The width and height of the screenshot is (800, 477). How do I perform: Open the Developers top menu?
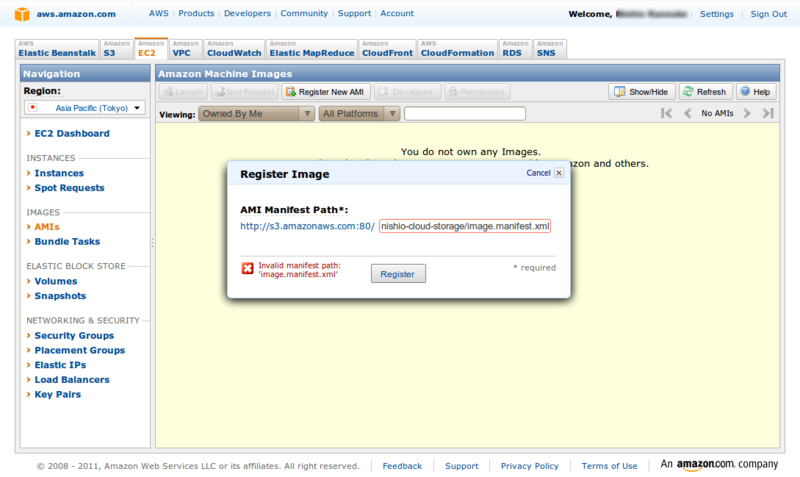click(247, 13)
